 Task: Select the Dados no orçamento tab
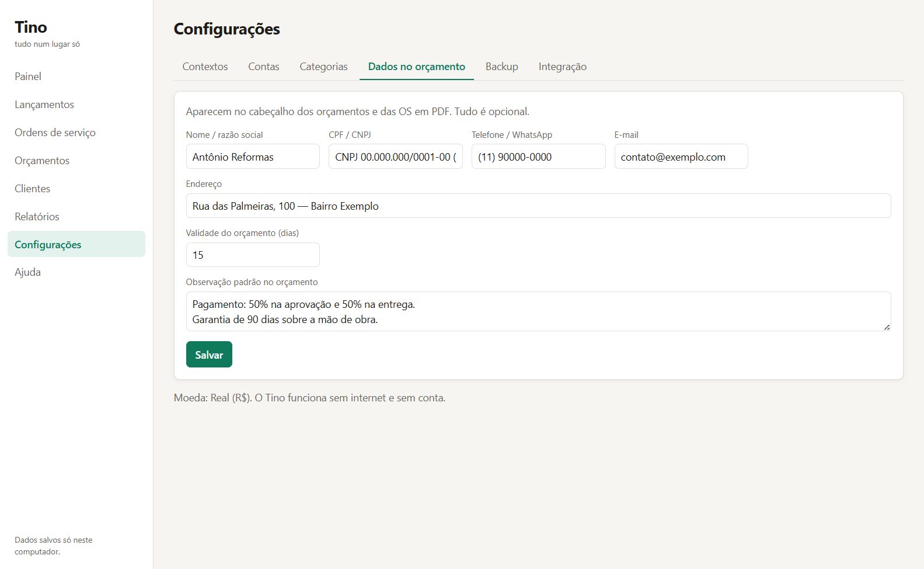pyautogui.click(x=417, y=67)
